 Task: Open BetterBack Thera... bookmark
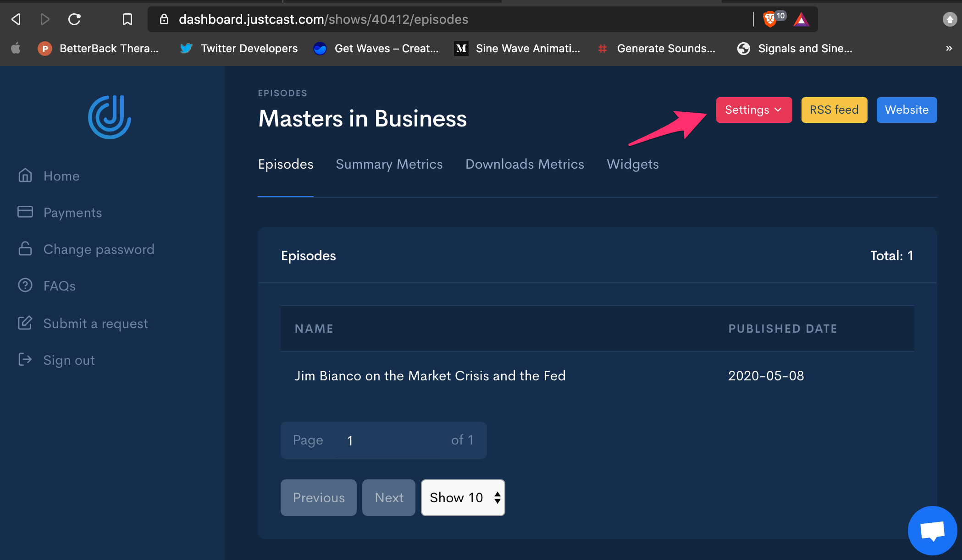(x=98, y=48)
